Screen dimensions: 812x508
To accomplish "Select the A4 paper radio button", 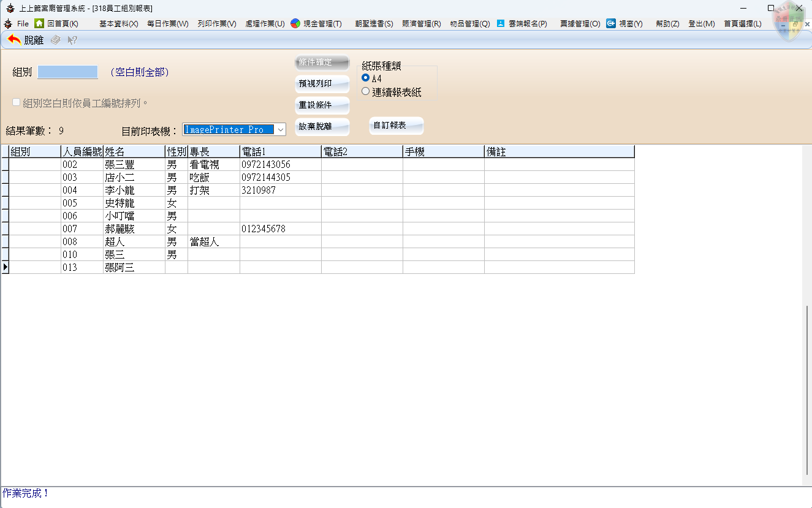I will tap(366, 78).
